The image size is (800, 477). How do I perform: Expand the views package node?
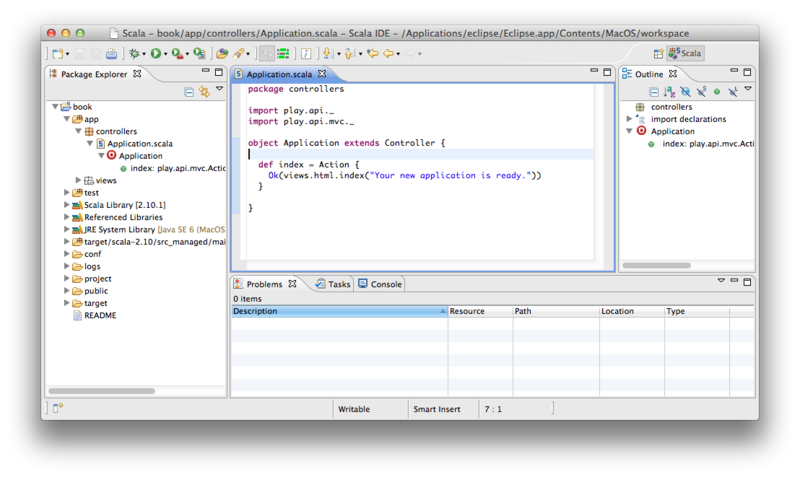(78, 180)
